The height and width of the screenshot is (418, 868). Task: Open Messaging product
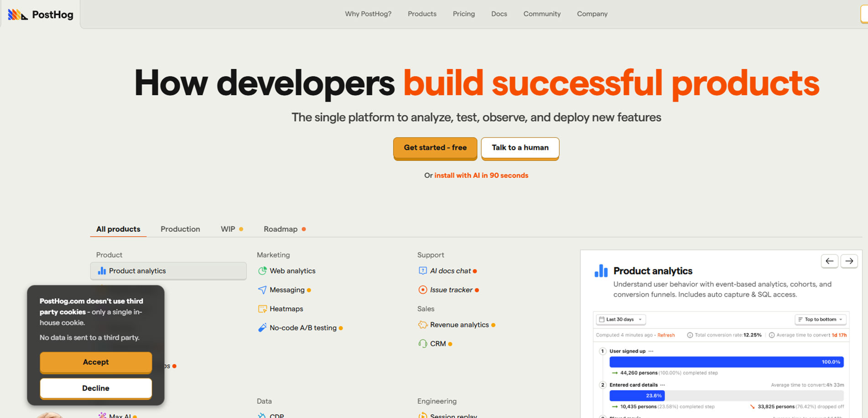(287, 290)
